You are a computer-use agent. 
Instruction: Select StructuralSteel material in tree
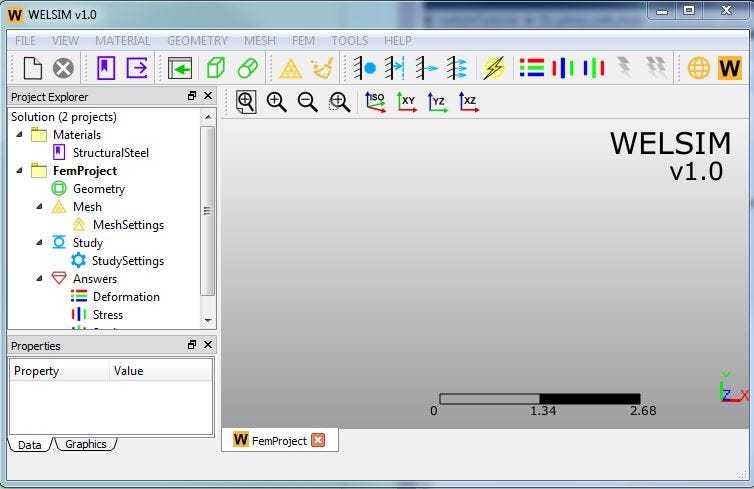click(111, 153)
